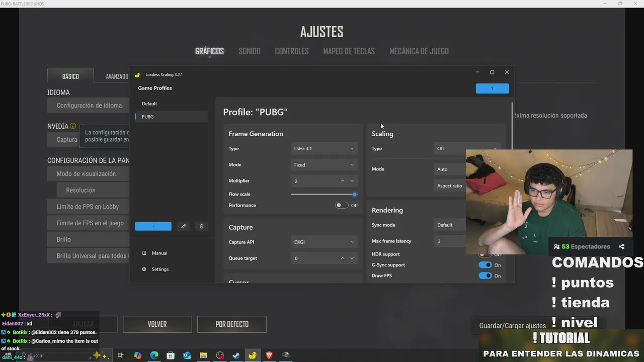Open Frame Generation Mode dropdown Fixed
Viewport: 644px width, 362px height.
pos(324,165)
